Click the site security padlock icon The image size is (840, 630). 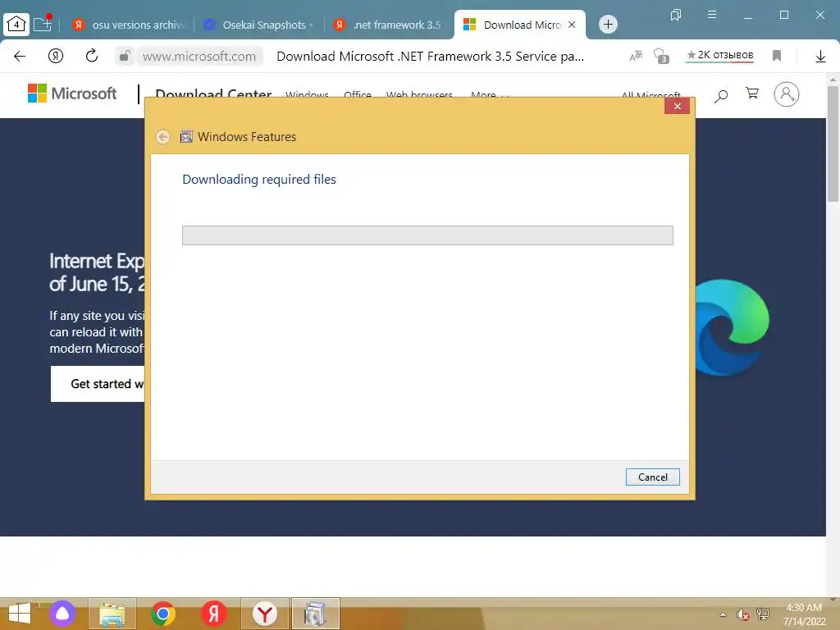click(125, 56)
